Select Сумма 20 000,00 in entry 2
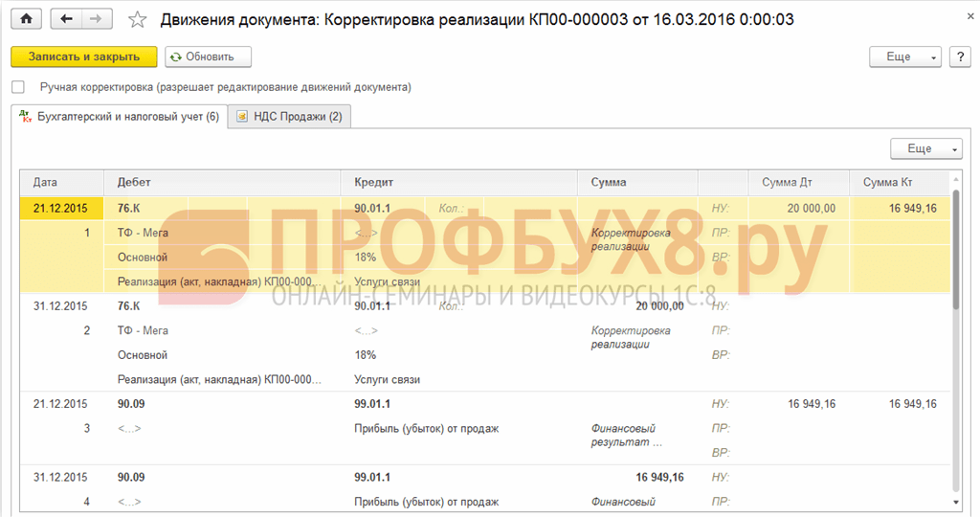The width and height of the screenshot is (980, 517). click(659, 306)
